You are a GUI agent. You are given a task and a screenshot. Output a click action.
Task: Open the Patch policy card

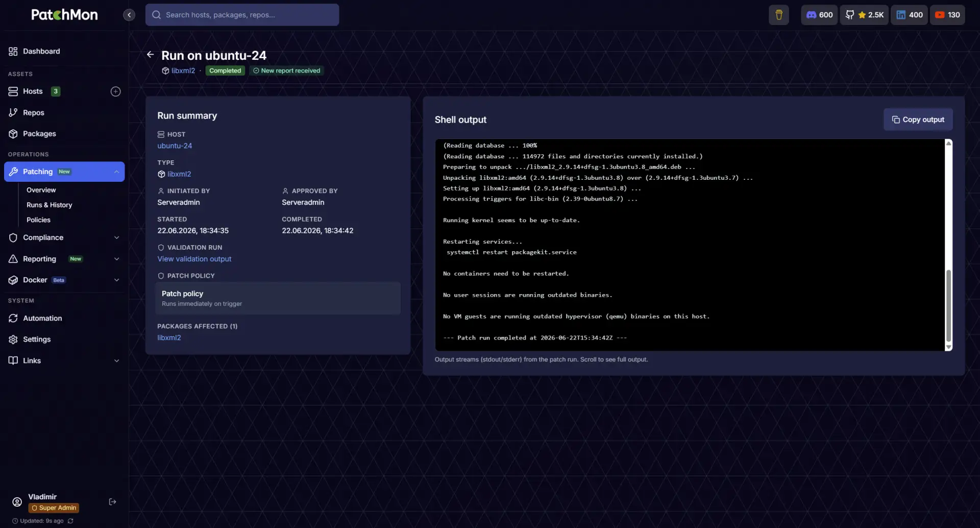click(x=278, y=298)
